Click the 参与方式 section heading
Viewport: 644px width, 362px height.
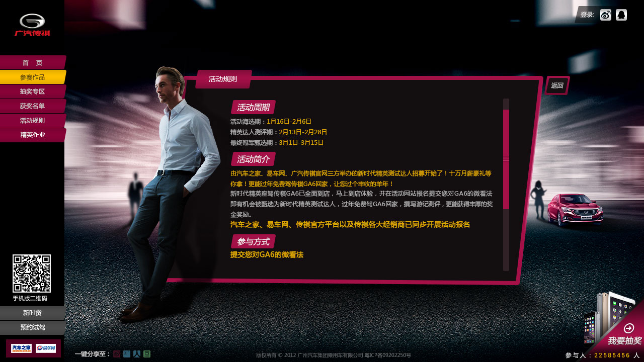[x=253, y=242]
